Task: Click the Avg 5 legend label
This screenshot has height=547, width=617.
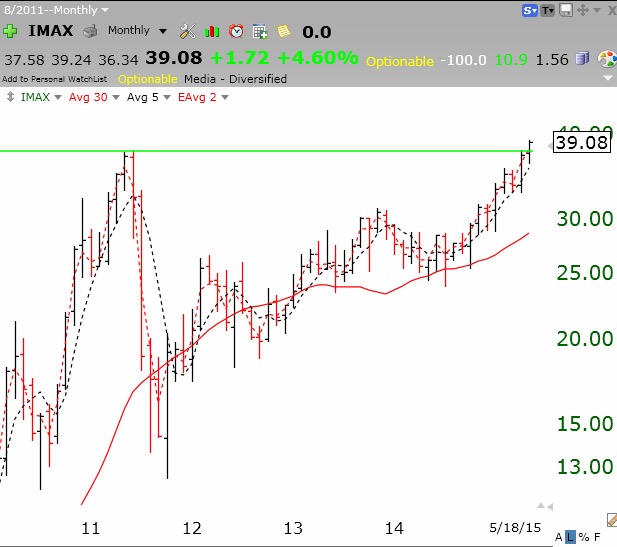Action: (142, 97)
